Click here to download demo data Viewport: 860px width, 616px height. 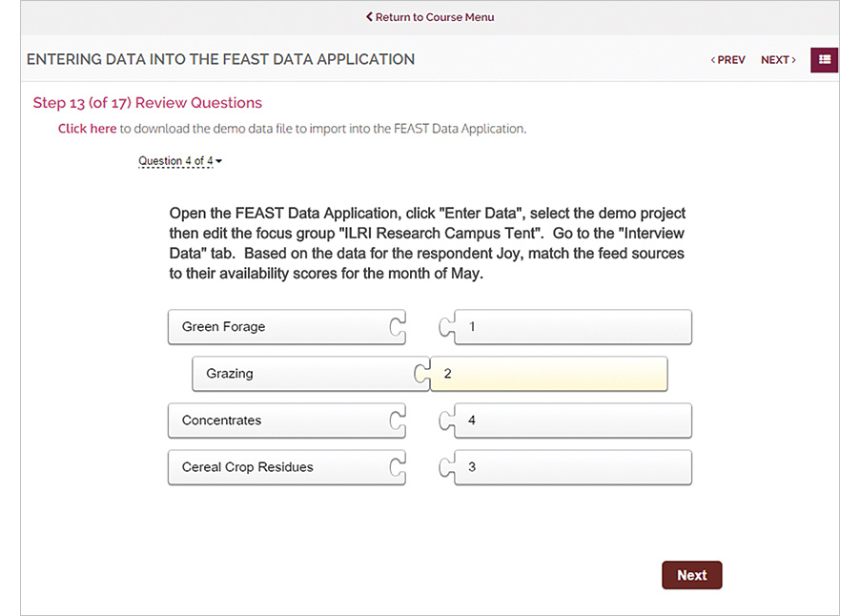(x=87, y=129)
